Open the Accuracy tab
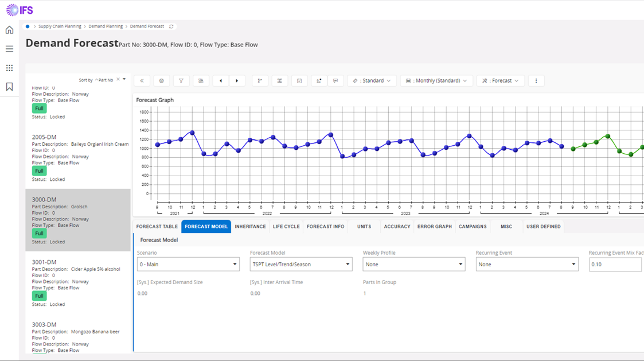The width and height of the screenshot is (644, 361). tap(397, 227)
